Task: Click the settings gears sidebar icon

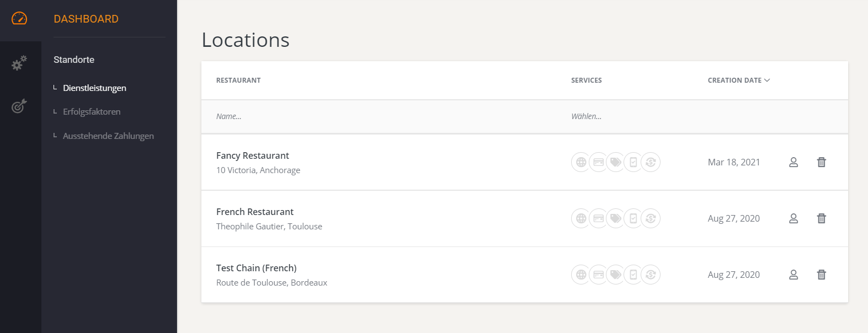Action: coord(19,63)
